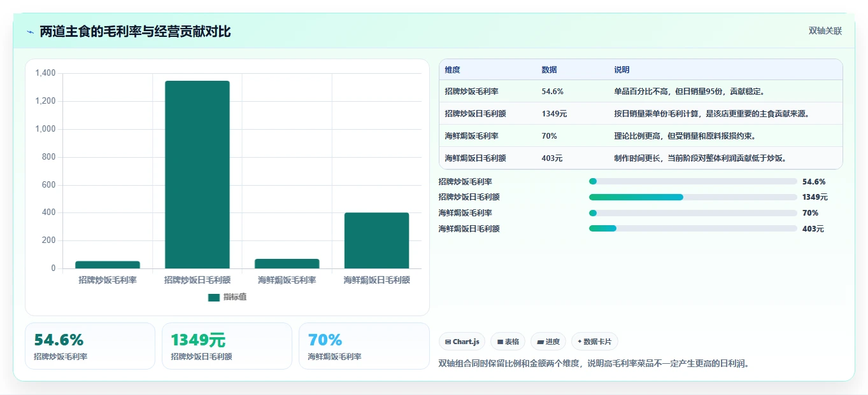Click the tallest bar for 招牌炒饭日毛利额 in the chart
The width and height of the screenshot is (868, 395).
click(x=197, y=174)
